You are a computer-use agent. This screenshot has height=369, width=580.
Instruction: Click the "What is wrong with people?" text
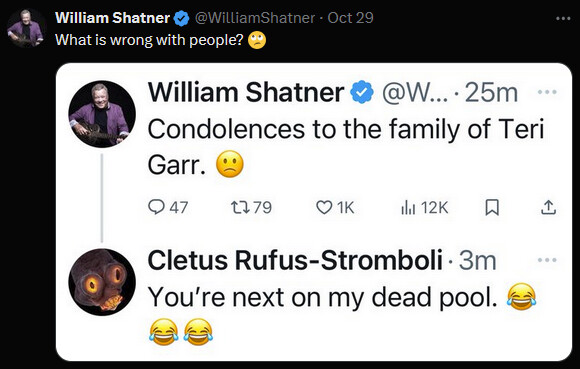point(149,40)
